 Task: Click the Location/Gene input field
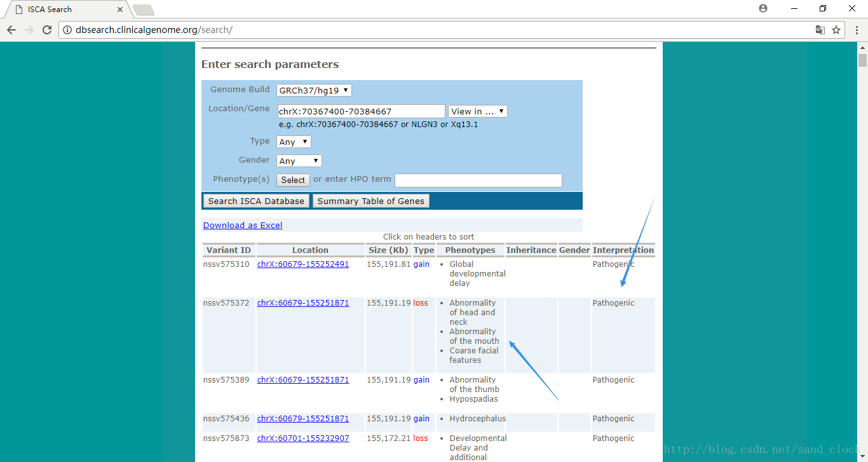[361, 111]
